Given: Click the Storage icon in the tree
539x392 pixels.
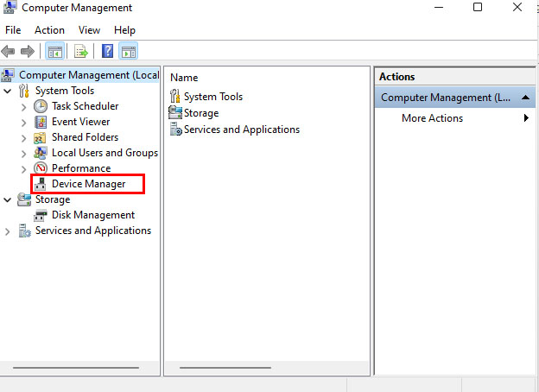Looking at the screenshot, I should pos(24,199).
